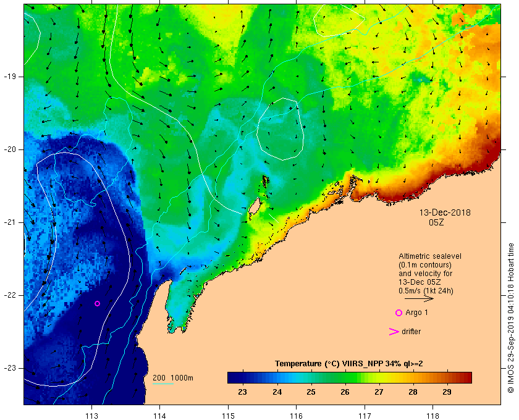Click the '0.5m/s (1kt 24h)' velocity label
519x420 pixels.
[426, 291]
